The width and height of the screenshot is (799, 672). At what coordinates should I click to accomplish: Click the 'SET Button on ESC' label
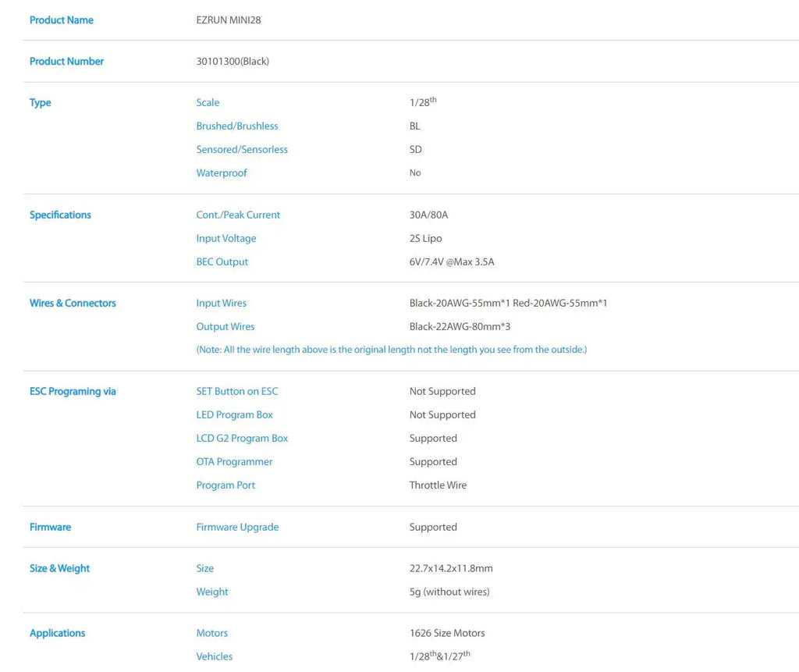pos(237,391)
